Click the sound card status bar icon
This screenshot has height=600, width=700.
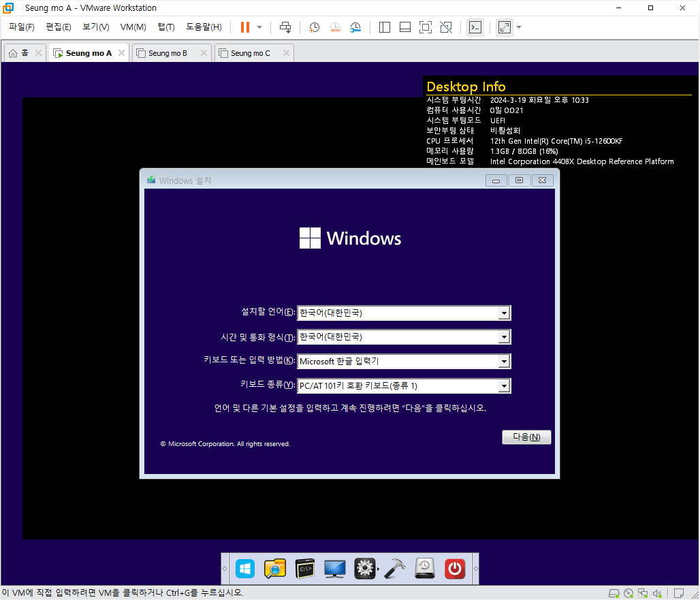tap(657, 593)
